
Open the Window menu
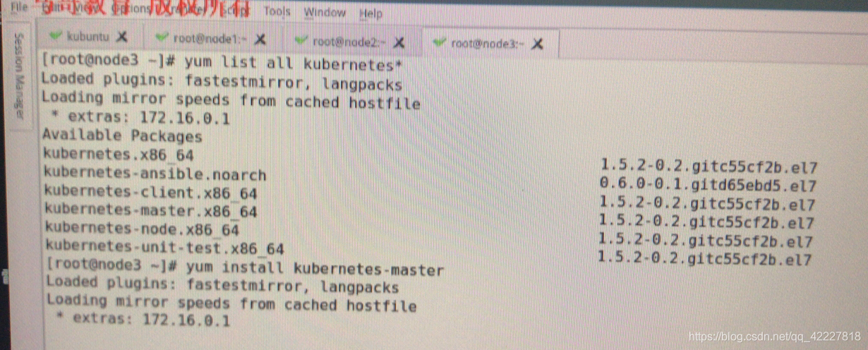coord(325,13)
